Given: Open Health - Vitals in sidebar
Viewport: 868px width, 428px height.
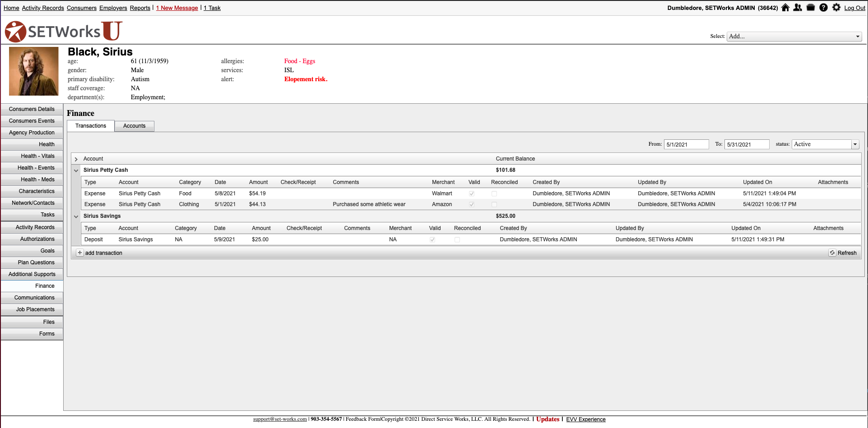Looking at the screenshot, I should (x=32, y=156).
